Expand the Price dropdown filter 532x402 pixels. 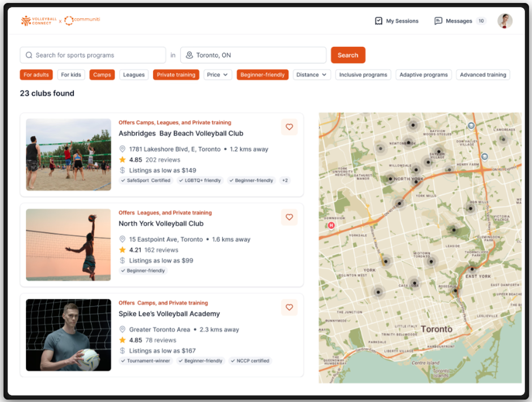(x=218, y=75)
